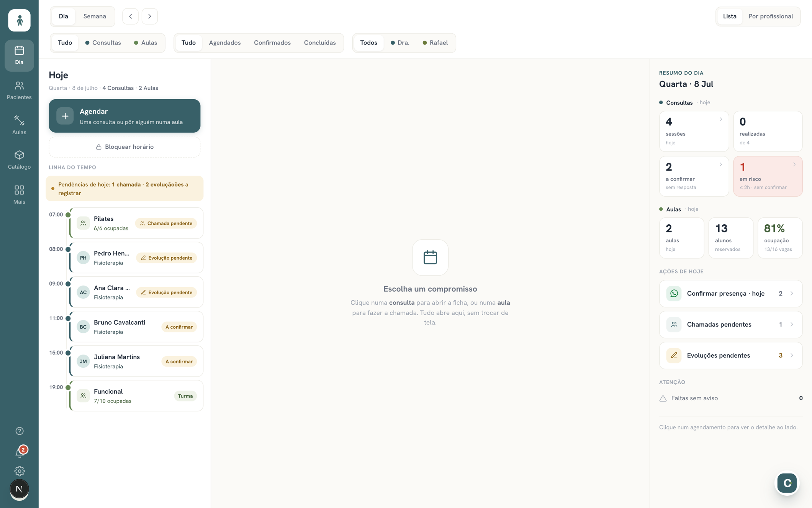
Task: Open the settings gear icon
Action: 19,471
